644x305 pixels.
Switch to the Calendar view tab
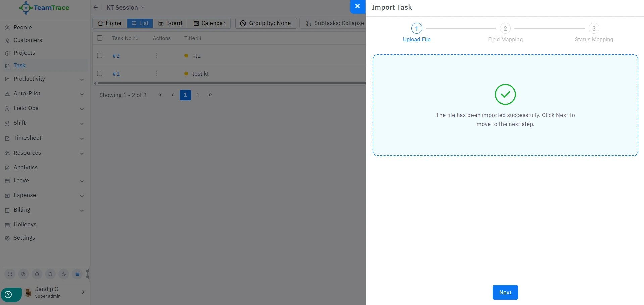coord(209,23)
